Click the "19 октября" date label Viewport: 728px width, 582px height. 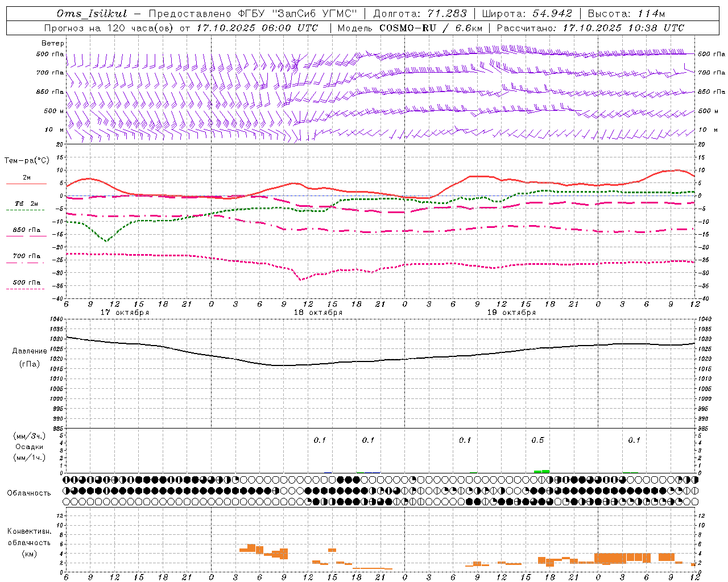click(511, 313)
